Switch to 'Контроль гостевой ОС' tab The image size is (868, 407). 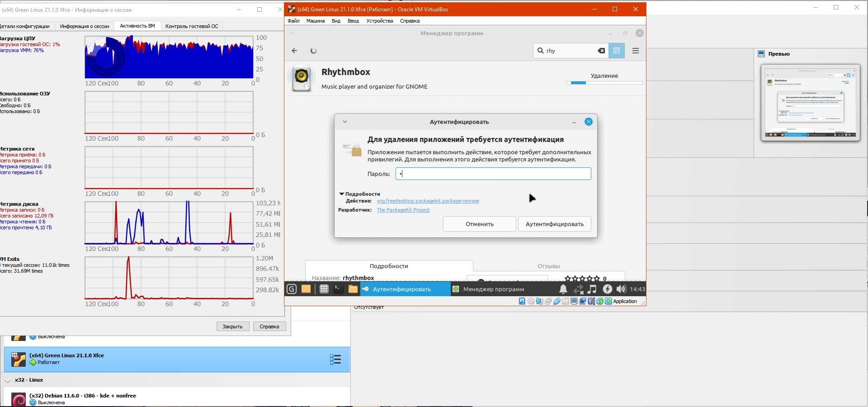click(x=192, y=26)
